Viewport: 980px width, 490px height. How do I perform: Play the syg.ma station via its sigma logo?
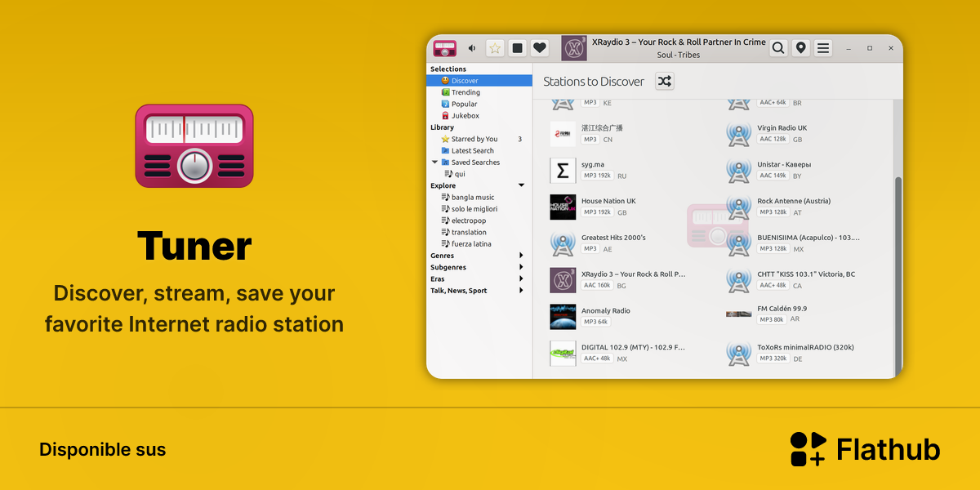563,170
